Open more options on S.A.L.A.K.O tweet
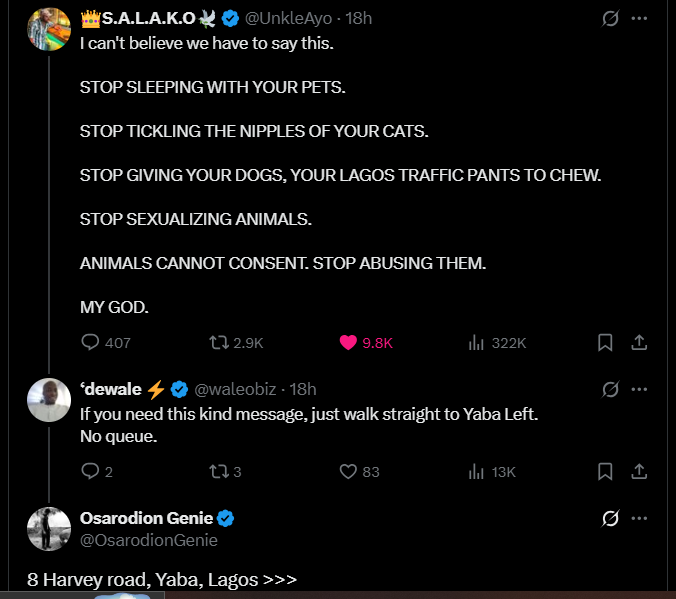 tap(640, 19)
